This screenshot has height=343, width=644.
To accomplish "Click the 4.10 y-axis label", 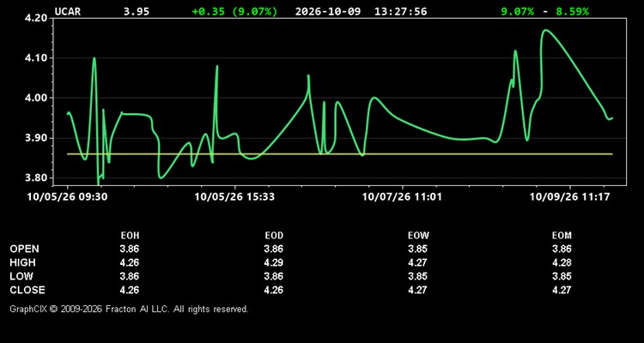I will pyautogui.click(x=37, y=57).
